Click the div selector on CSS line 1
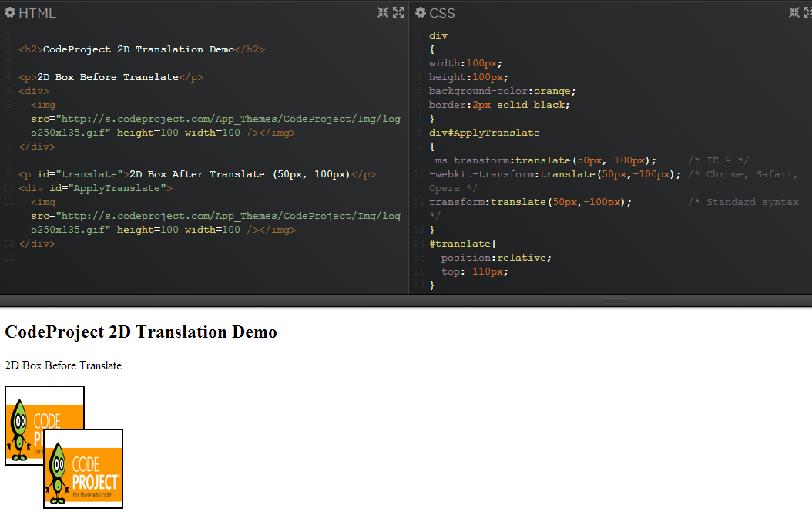 click(438, 35)
